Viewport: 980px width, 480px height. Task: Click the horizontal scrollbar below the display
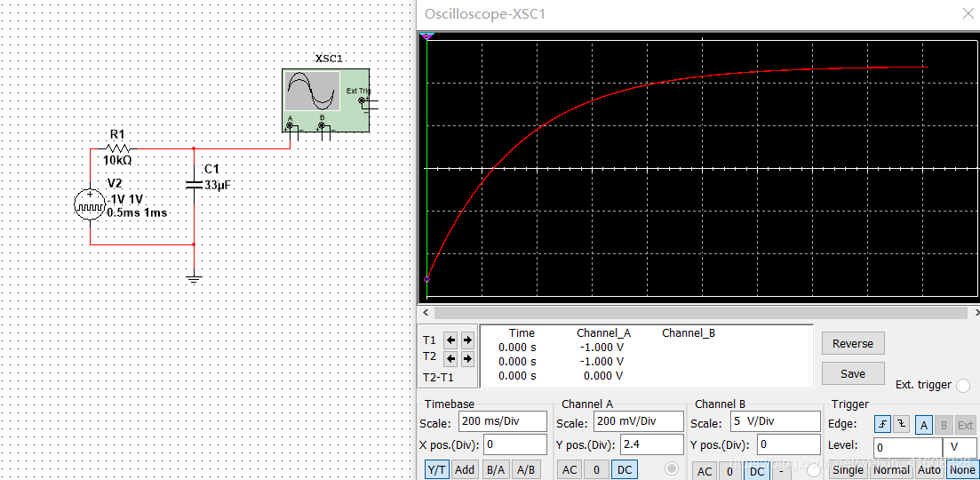coord(700,313)
